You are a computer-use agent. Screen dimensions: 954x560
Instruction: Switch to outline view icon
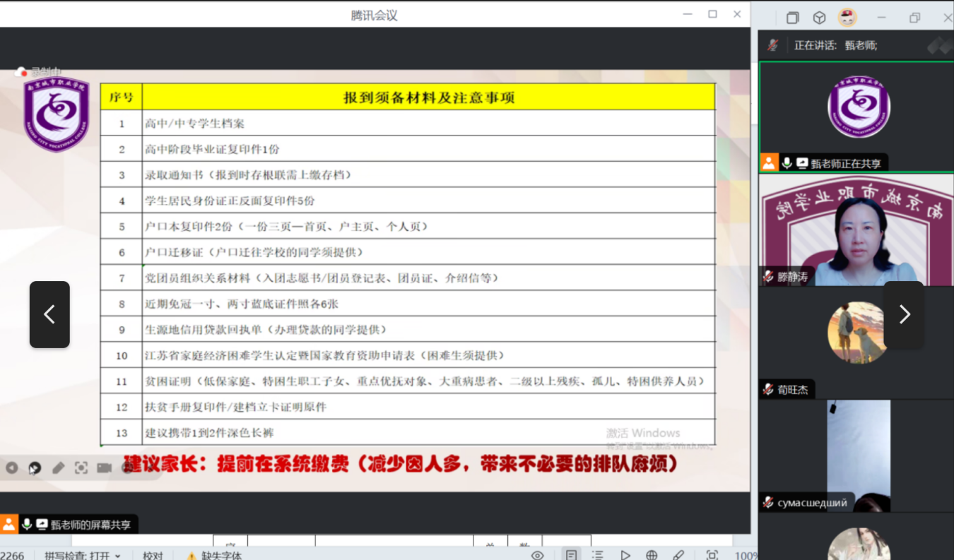click(x=598, y=555)
